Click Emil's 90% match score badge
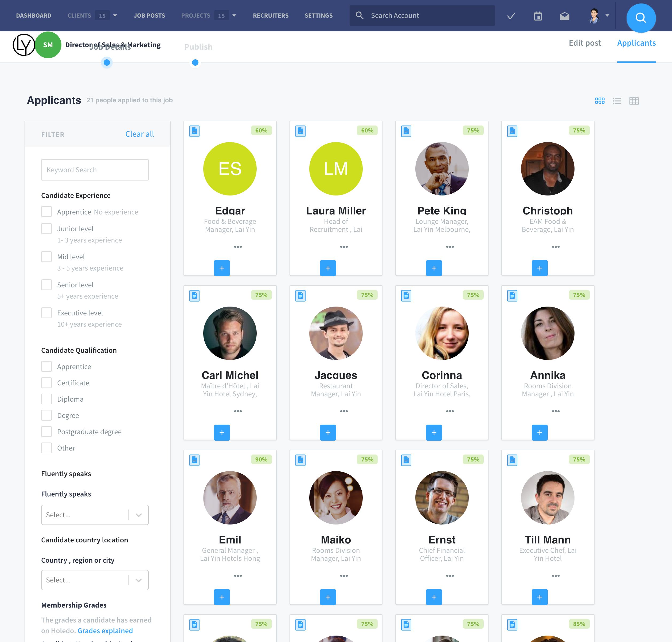 tap(261, 459)
